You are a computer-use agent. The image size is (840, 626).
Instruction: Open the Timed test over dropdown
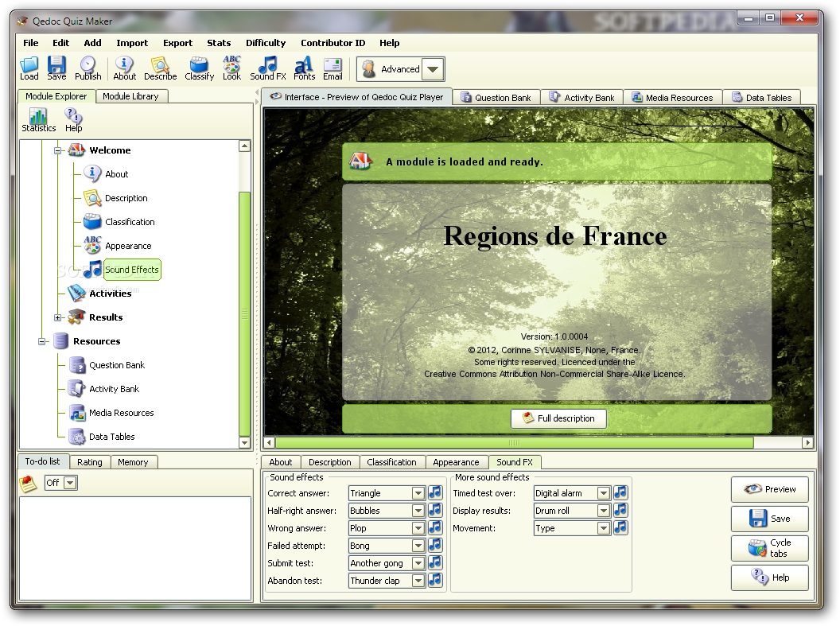[x=604, y=493]
